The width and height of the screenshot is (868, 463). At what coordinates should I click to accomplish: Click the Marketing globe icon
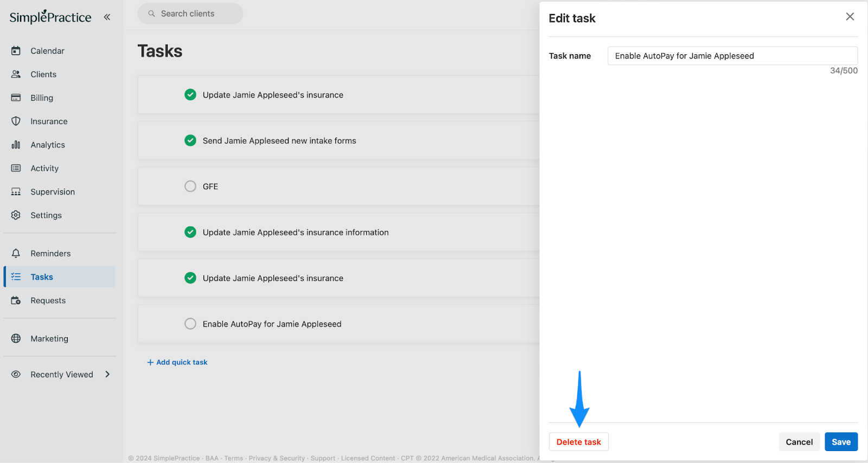16,339
